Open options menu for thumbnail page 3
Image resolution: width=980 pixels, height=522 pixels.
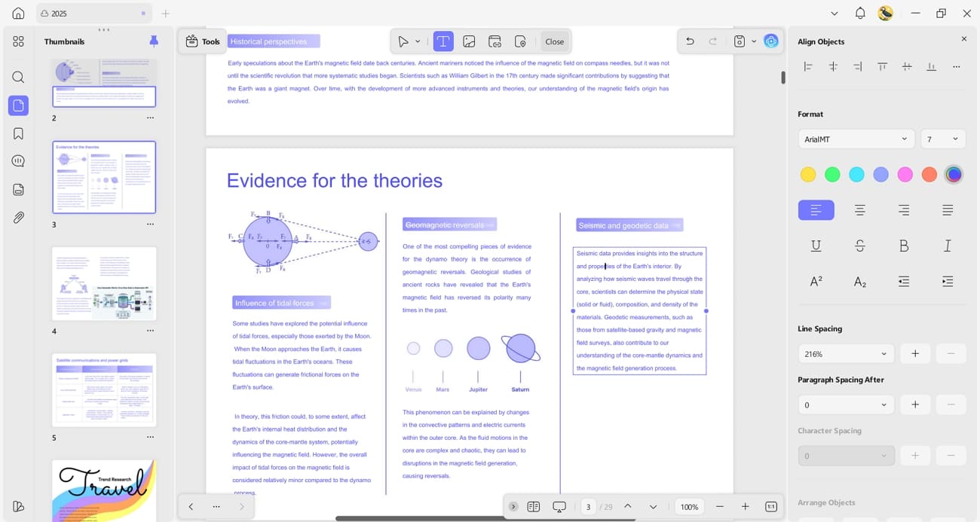(150, 224)
